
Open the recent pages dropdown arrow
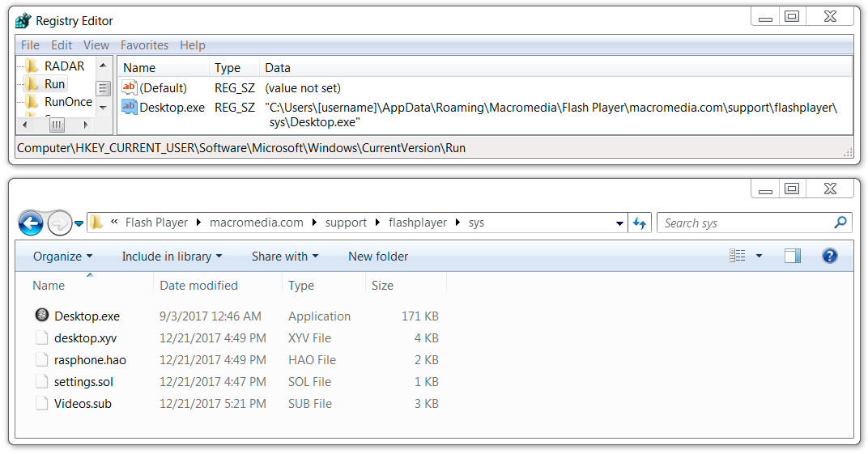coord(79,224)
